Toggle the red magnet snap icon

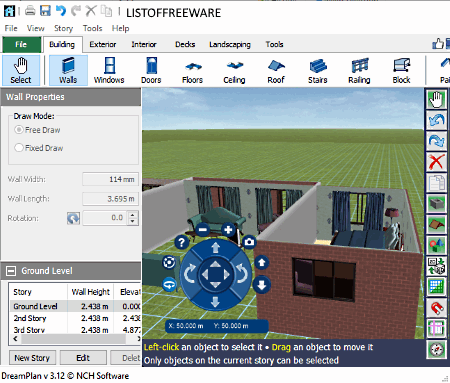(x=436, y=307)
